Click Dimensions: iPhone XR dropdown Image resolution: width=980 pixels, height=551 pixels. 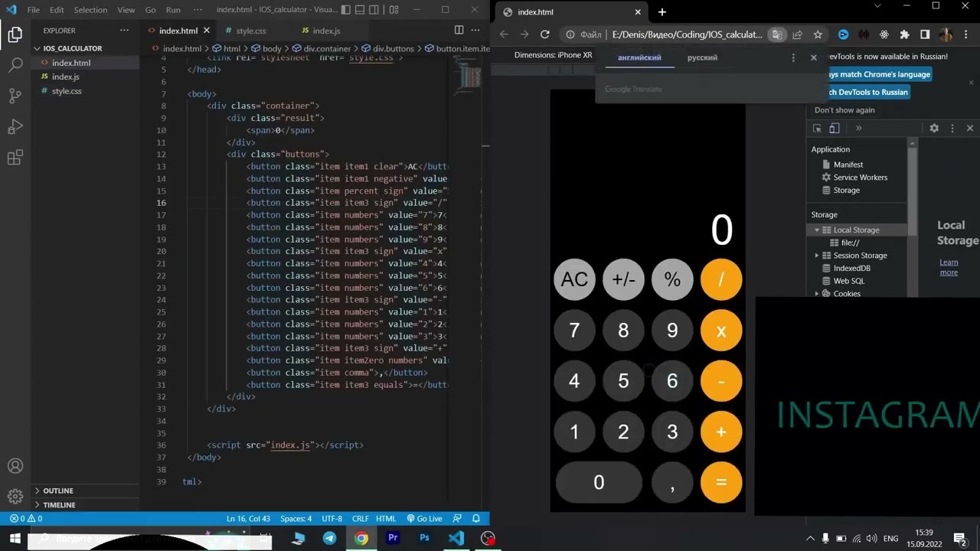[553, 55]
